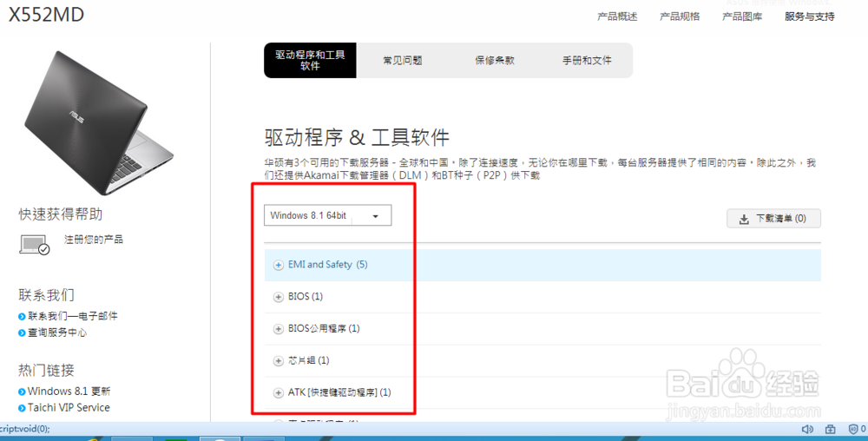Switch to the 常见问题 tab
868x441 pixels.
coord(403,60)
